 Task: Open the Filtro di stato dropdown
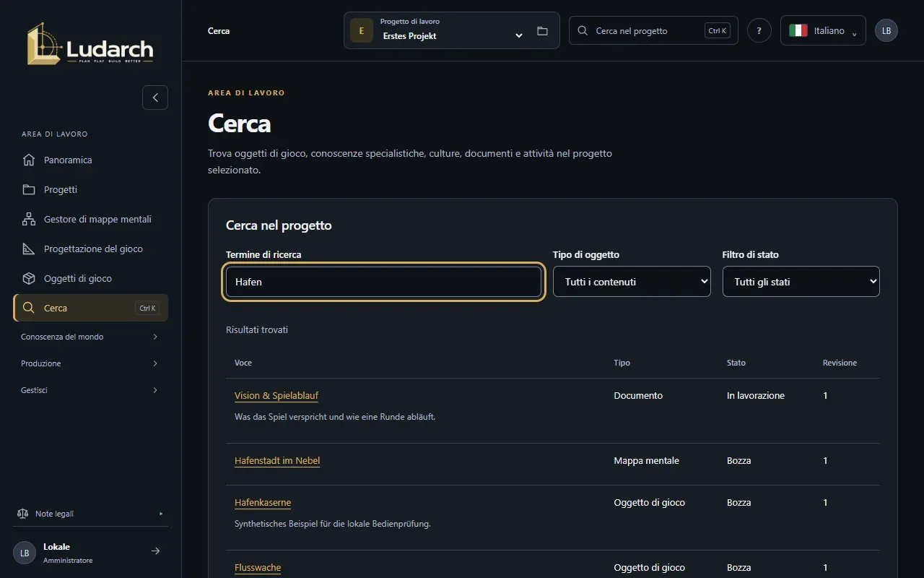tap(801, 282)
